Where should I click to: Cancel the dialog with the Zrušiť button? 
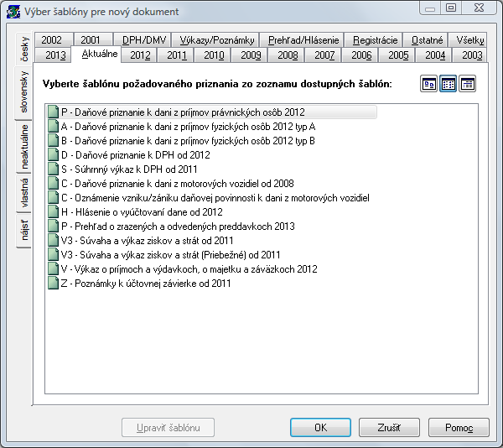click(x=389, y=427)
